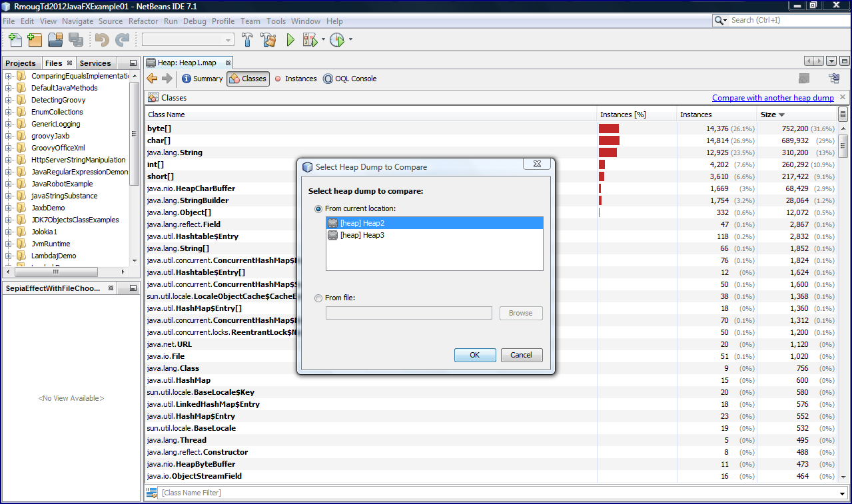Open the Profile Project dropdown arrow

(x=350, y=39)
